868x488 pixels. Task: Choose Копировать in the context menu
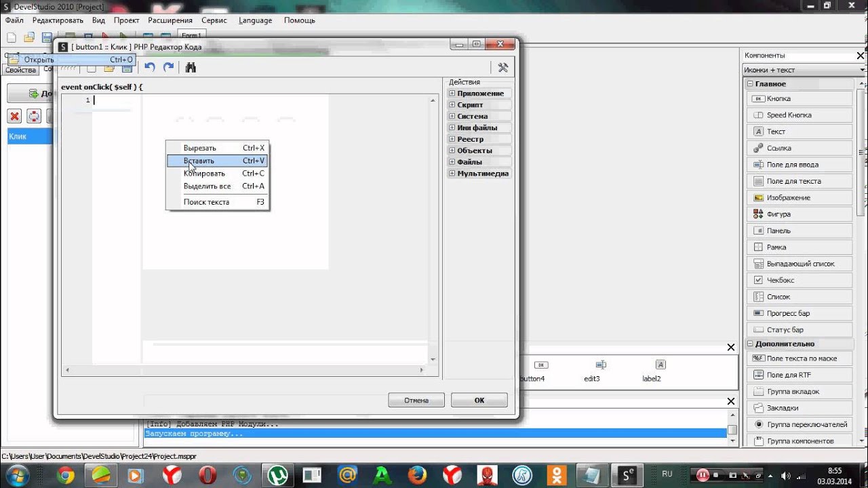217,174
